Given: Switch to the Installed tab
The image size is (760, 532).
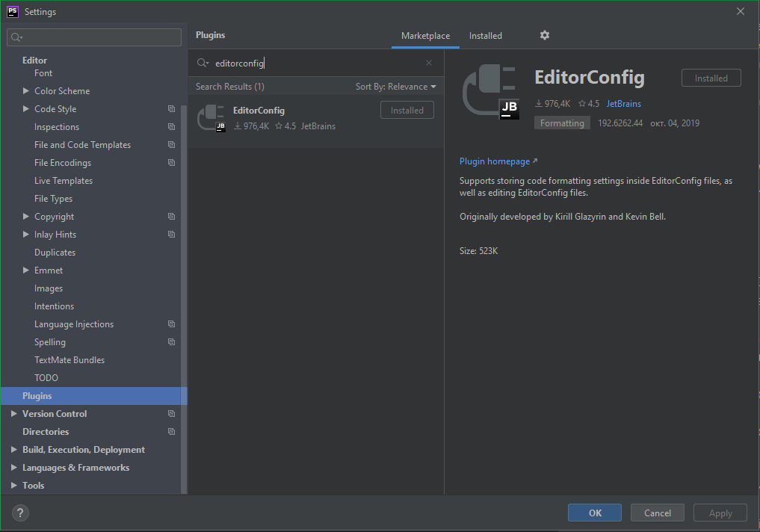Looking at the screenshot, I should point(486,36).
